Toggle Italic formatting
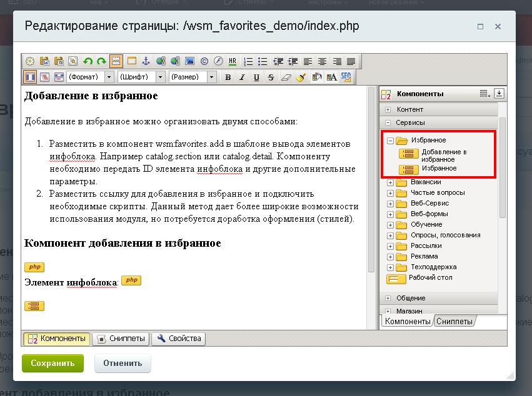 [242, 77]
